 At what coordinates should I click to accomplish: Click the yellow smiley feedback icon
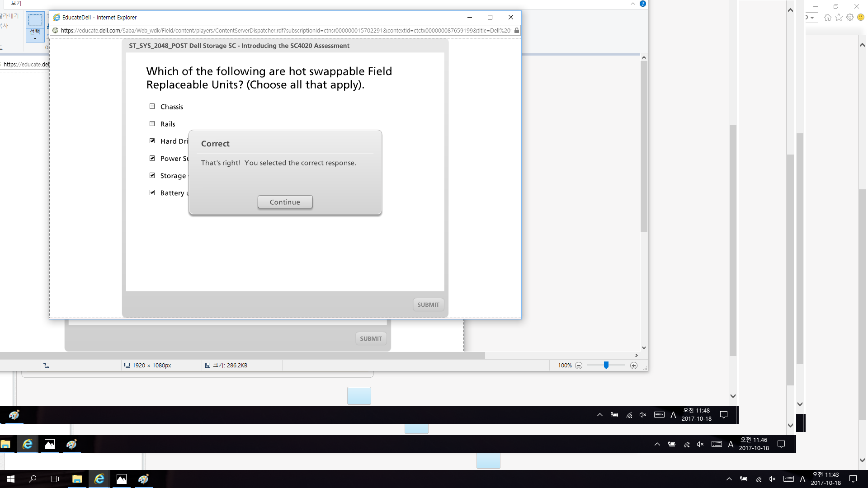point(861,17)
